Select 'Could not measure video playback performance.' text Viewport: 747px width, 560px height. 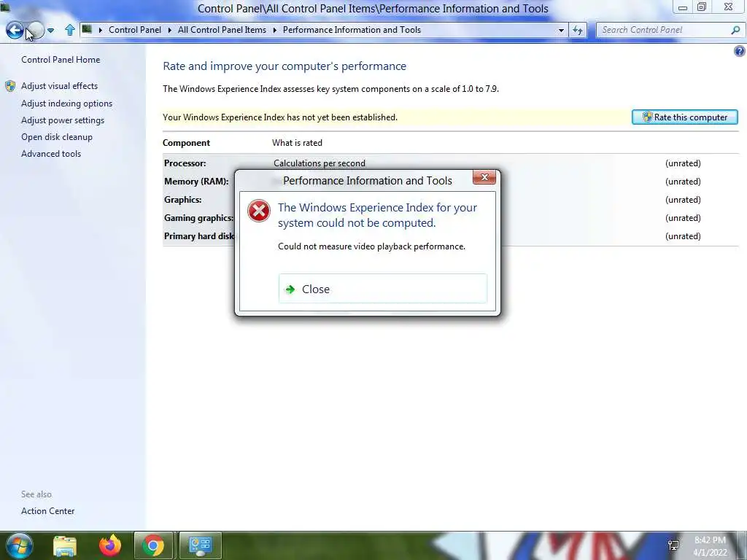(371, 246)
